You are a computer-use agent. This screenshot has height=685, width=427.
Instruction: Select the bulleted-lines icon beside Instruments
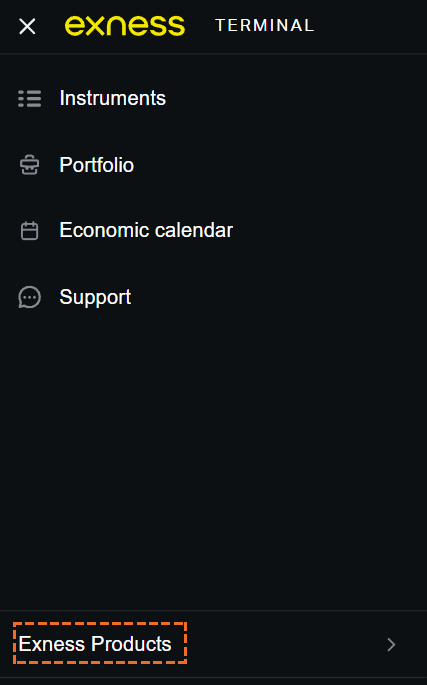coord(30,99)
